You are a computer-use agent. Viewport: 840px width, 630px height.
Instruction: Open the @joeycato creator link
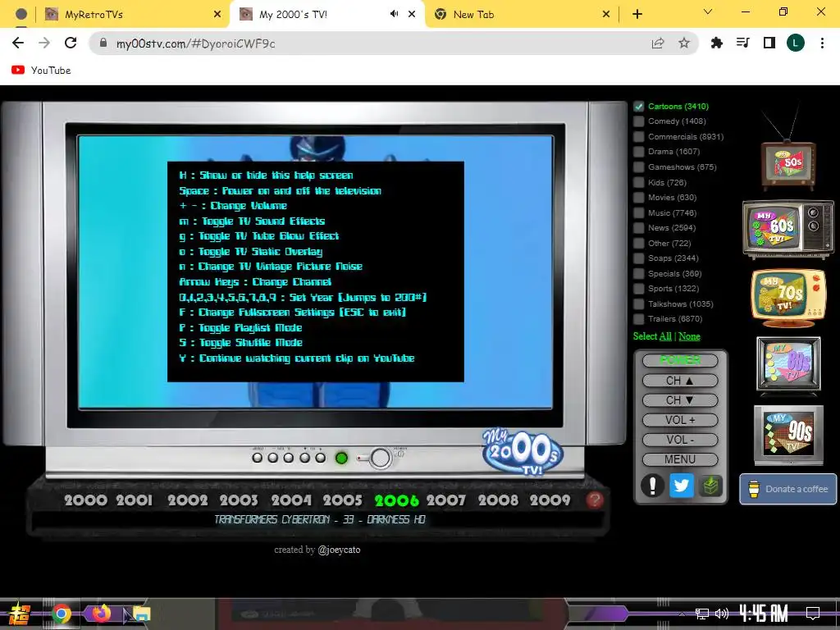click(x=339, y=550)
